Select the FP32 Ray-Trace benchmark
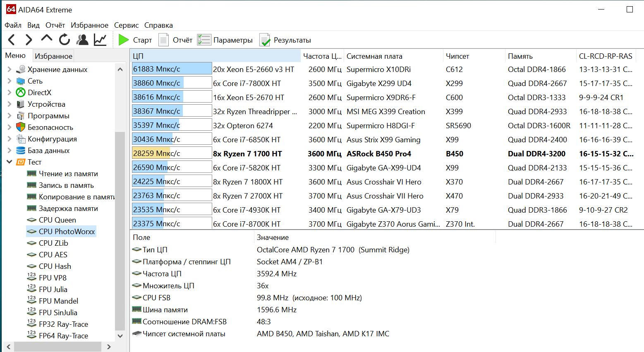This screenshot has width=644, height=352. (x=63, y=324)
